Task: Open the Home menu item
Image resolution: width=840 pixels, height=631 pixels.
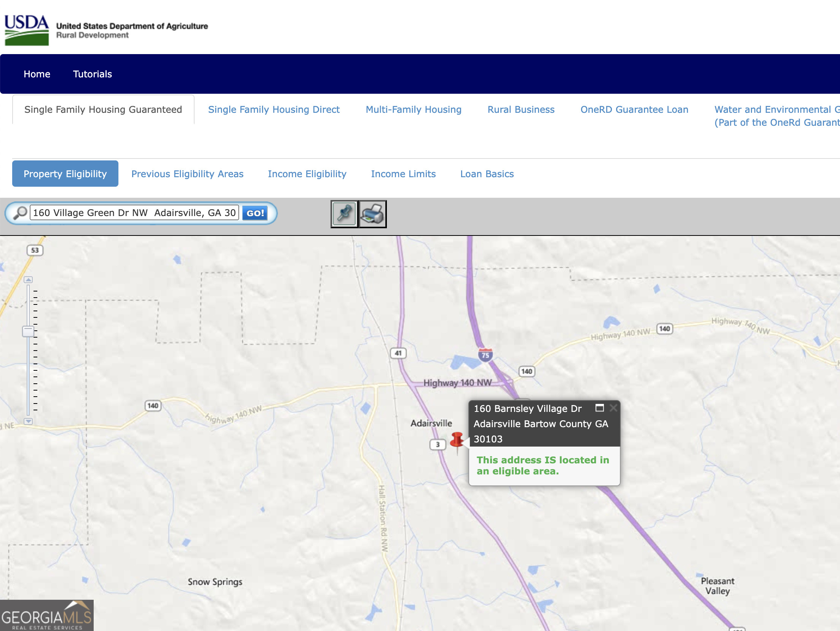Action: (x=37, y=74)
